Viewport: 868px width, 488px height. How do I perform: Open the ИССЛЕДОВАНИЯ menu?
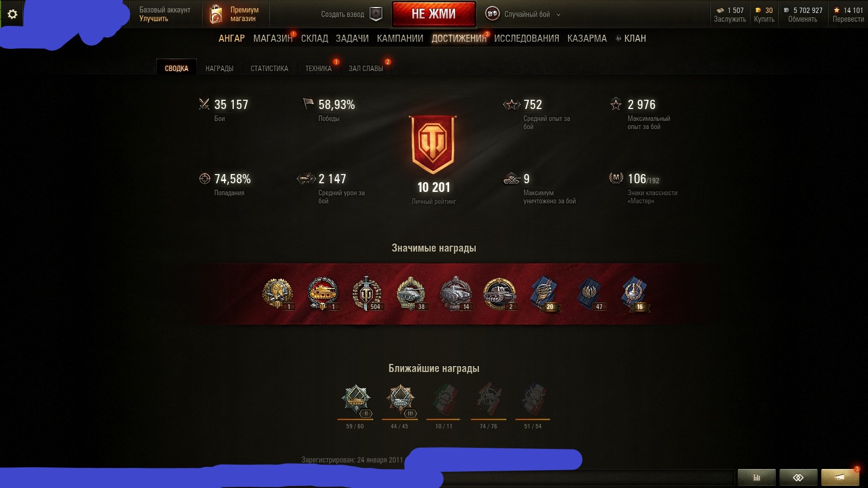tap(526, 38)
